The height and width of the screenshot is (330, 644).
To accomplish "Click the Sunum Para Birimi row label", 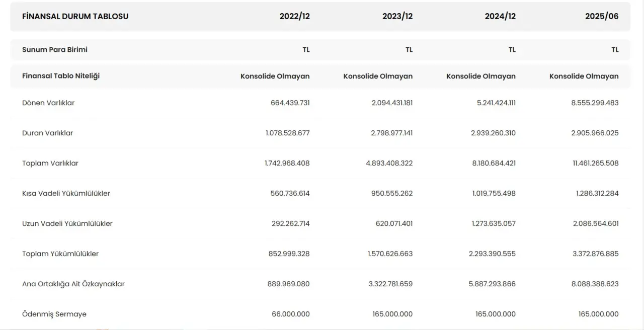I will click(55, 49).
